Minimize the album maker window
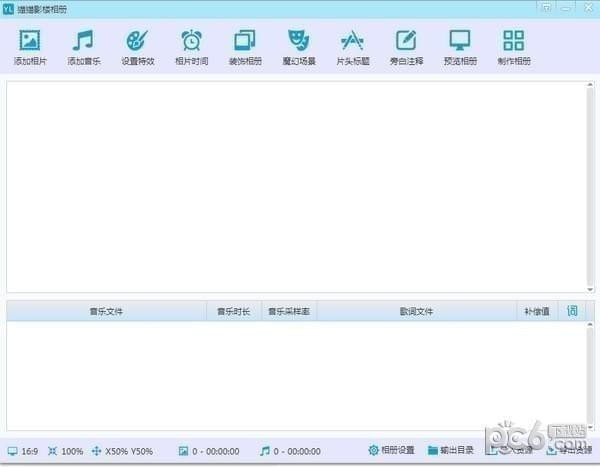 pyautogui.click(x=566, y=8)
